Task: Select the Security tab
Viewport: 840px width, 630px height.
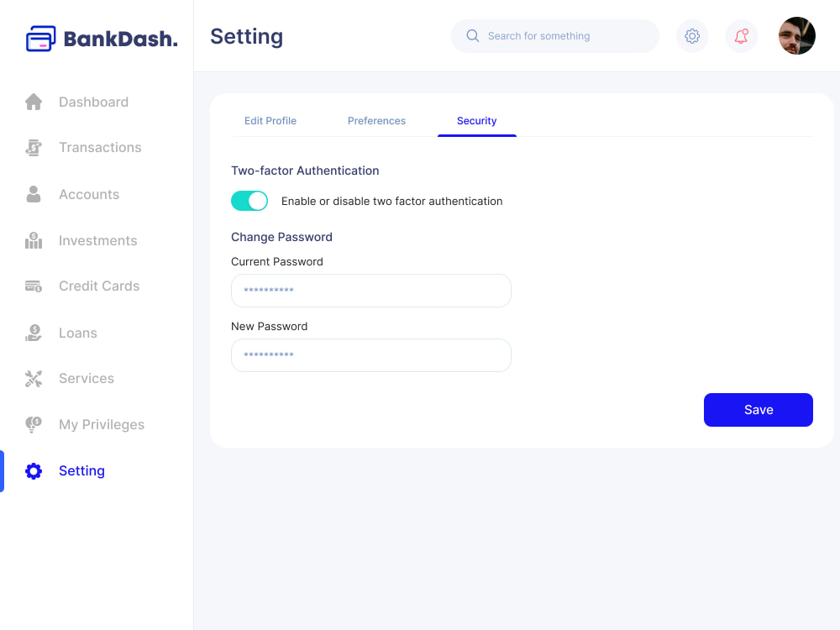Action: coord(477,120)
